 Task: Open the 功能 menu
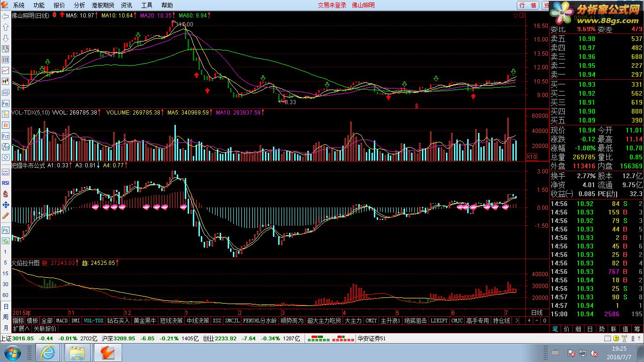[x=39, y=5]
